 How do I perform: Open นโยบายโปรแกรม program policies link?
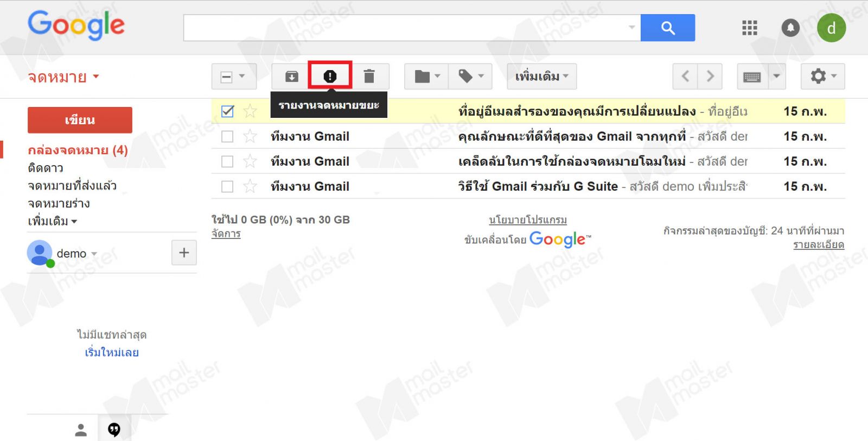point(528,220)
